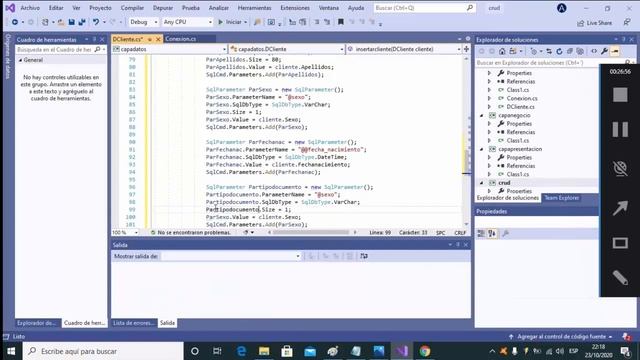Pause the screen recording
Image resolution: width=640 pixels, height=360 pixels.
(x=620, y=129)
